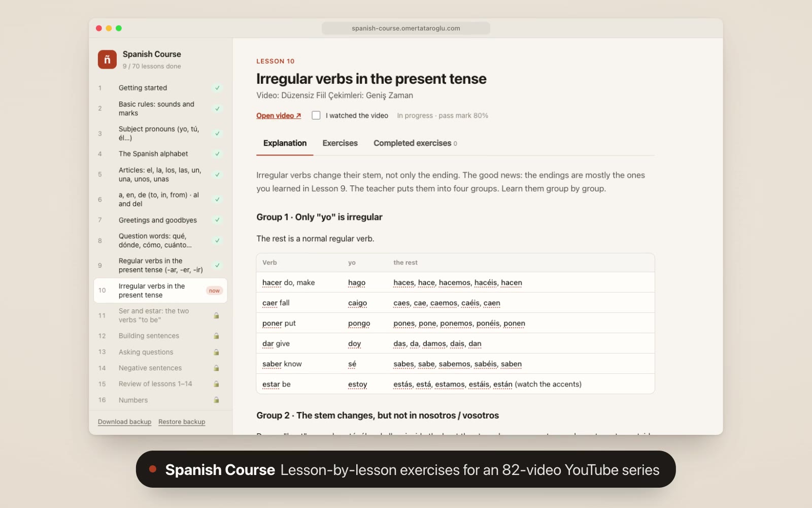Click the lock icon on Ser and estar lesson
Screen dimensions: 812x508
coord(216,315)
